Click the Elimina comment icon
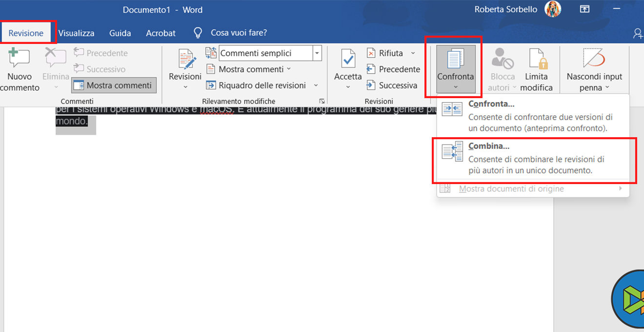 coord(56,58)
